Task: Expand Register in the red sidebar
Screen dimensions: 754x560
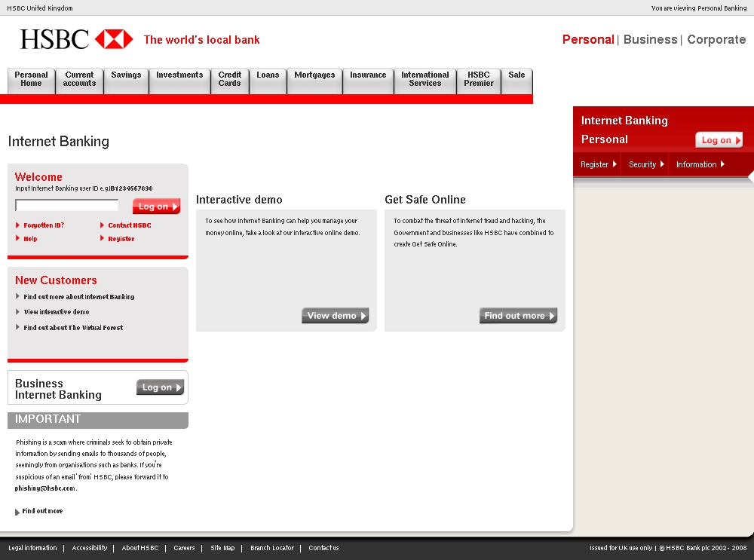Action: point(598,164)
